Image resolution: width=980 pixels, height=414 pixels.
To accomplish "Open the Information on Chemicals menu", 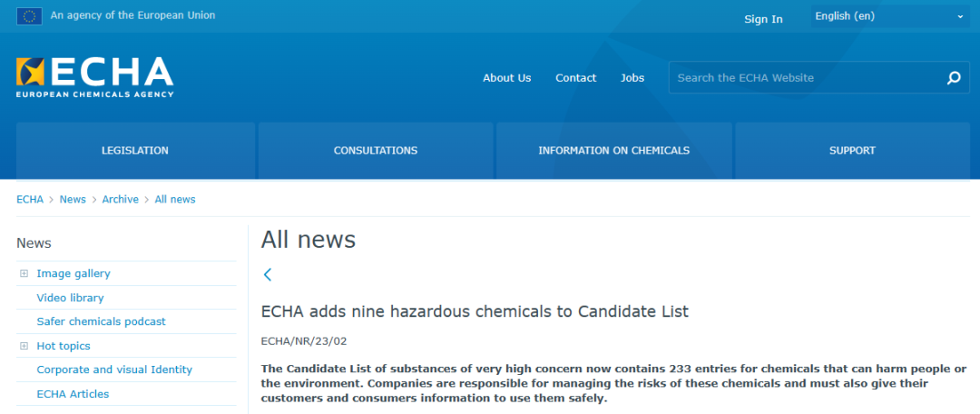I will (x=613, y=151).
